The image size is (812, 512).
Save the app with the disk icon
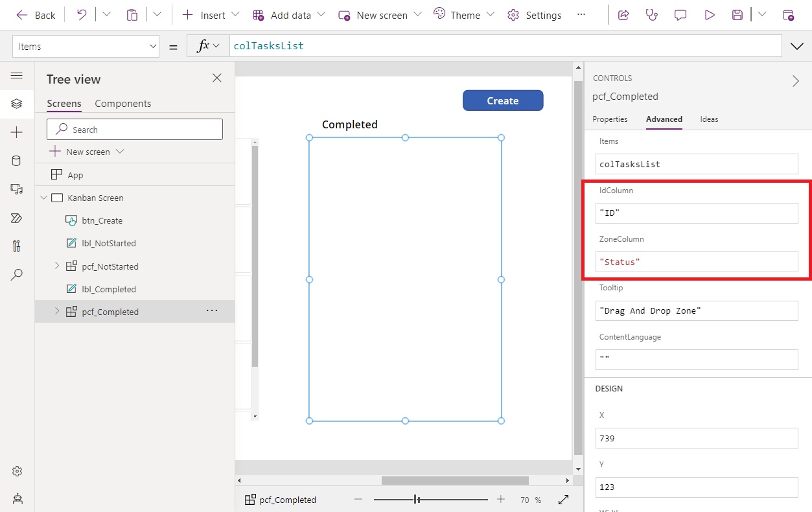(x=737, y=14)
